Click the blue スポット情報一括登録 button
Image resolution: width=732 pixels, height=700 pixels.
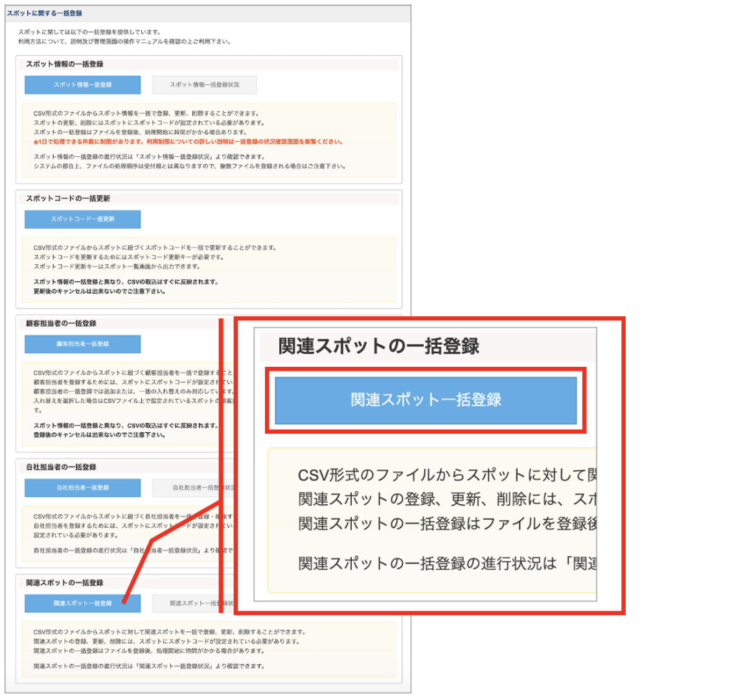[83, 85]
